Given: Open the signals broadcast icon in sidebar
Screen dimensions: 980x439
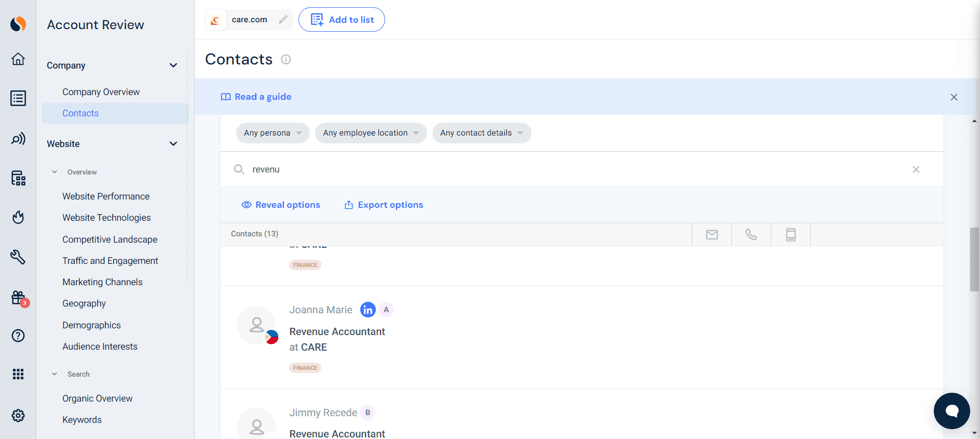Looking at the screenshot, I should 18,139.
